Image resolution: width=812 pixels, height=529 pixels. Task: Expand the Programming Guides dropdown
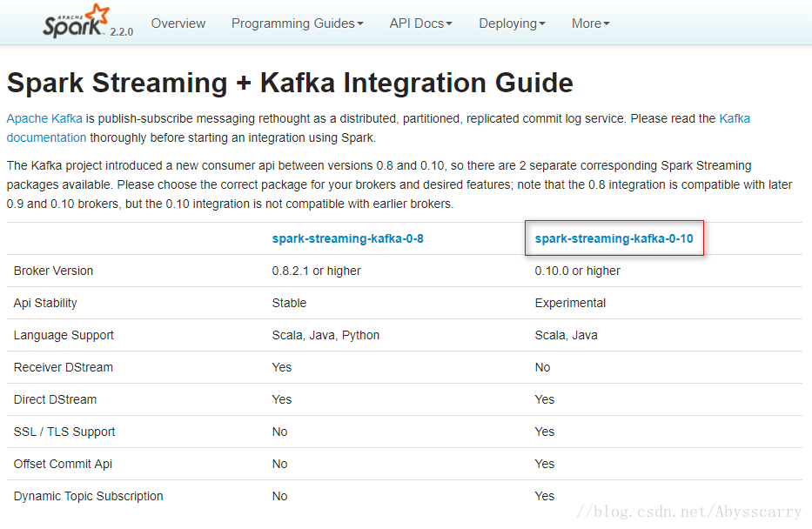pos(298,23)
